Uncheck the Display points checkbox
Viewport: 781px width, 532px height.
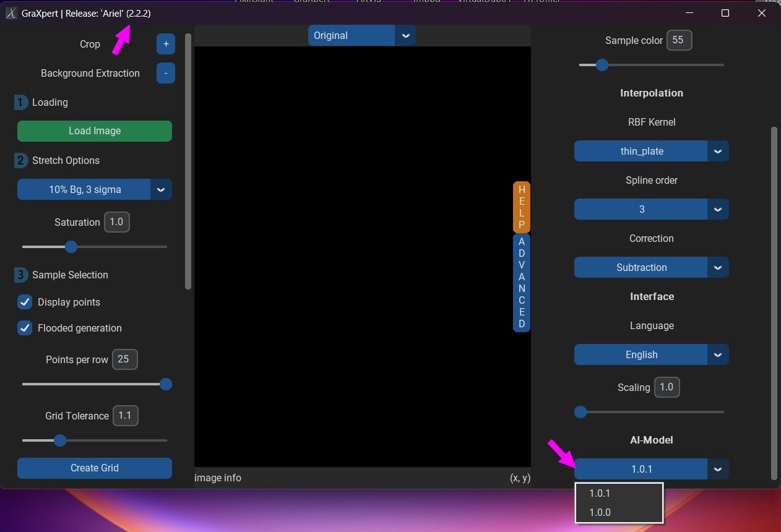tap(25, 302)
